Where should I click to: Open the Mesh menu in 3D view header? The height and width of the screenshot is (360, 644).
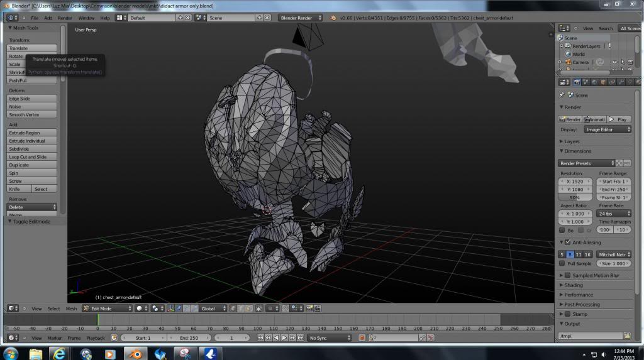[71, 308]
